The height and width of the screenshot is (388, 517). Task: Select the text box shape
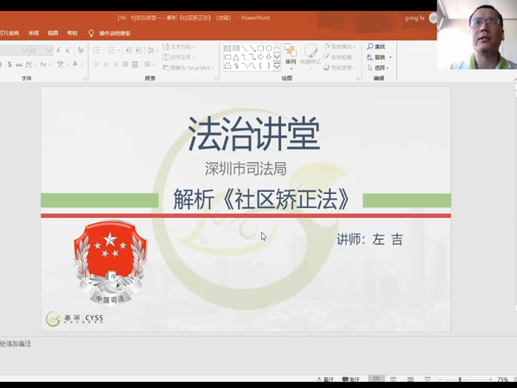[227, 48]
